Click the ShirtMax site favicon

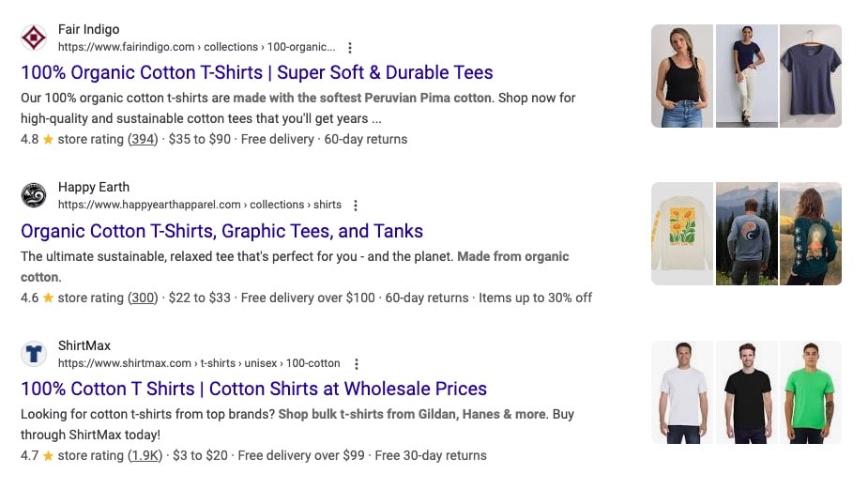pyautogui.click(x=34, y=354)
